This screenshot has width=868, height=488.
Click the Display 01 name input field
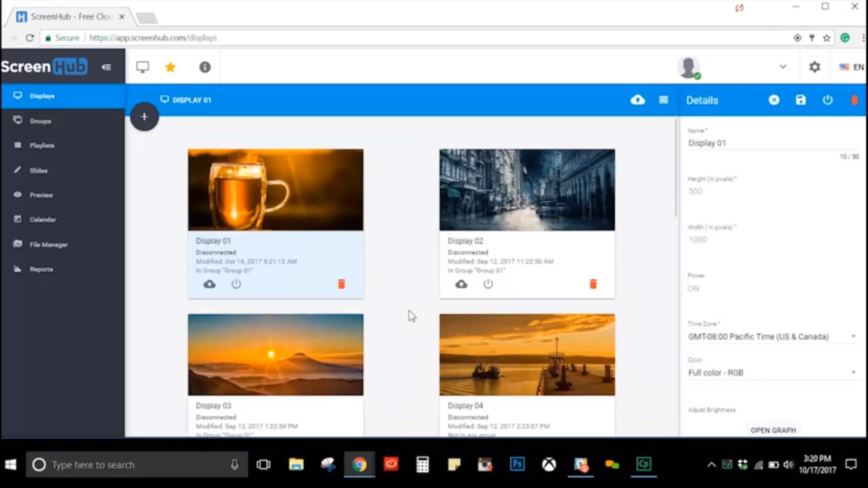772,143
